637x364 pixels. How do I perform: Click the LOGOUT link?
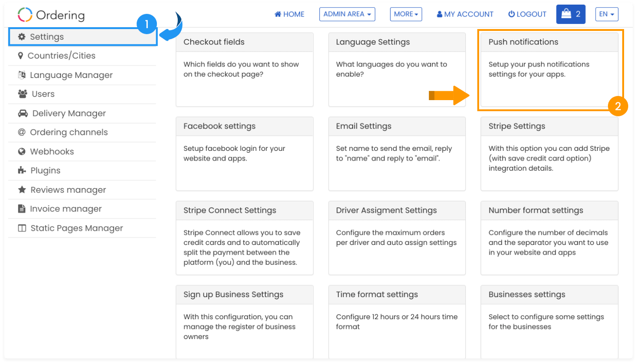(527, 14)
